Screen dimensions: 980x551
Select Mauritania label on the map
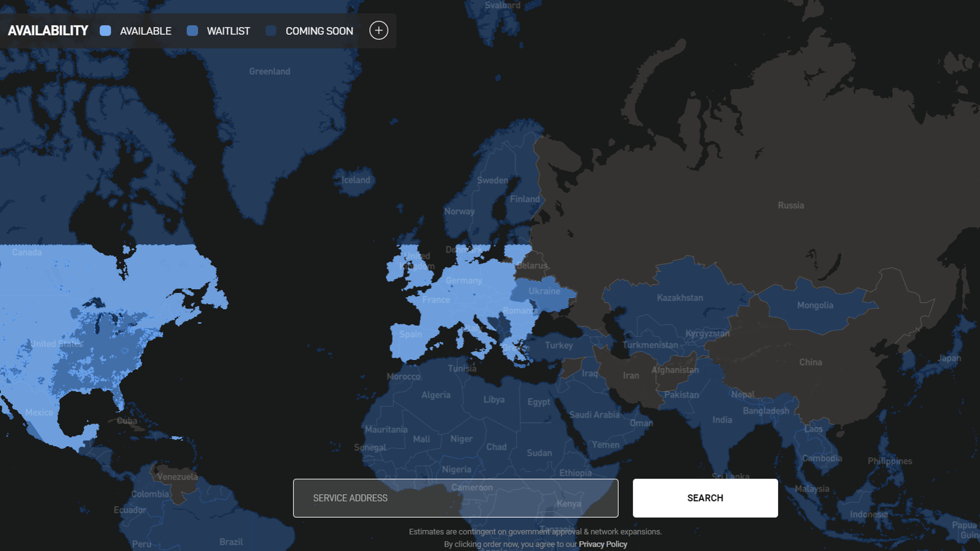tap(386, 430)
